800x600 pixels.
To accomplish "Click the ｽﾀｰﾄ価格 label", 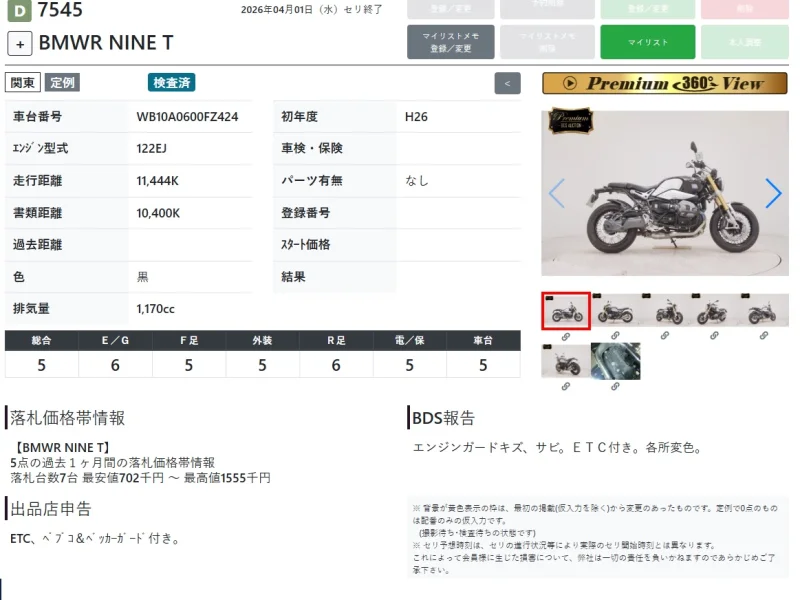I will tap(305, 245).
